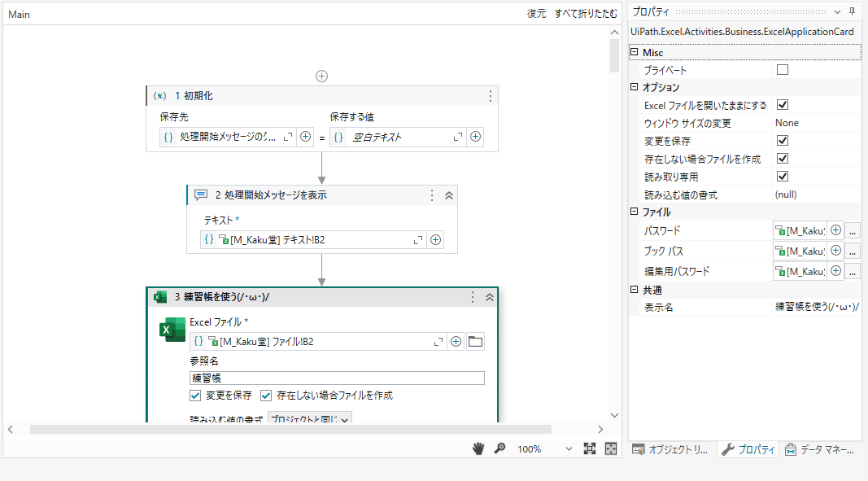The height and width of the screenshot is (481, 868).
Task: Click the horizontal scrollbar right arrow
Action: pyautogui.click(x=600, y=430)
